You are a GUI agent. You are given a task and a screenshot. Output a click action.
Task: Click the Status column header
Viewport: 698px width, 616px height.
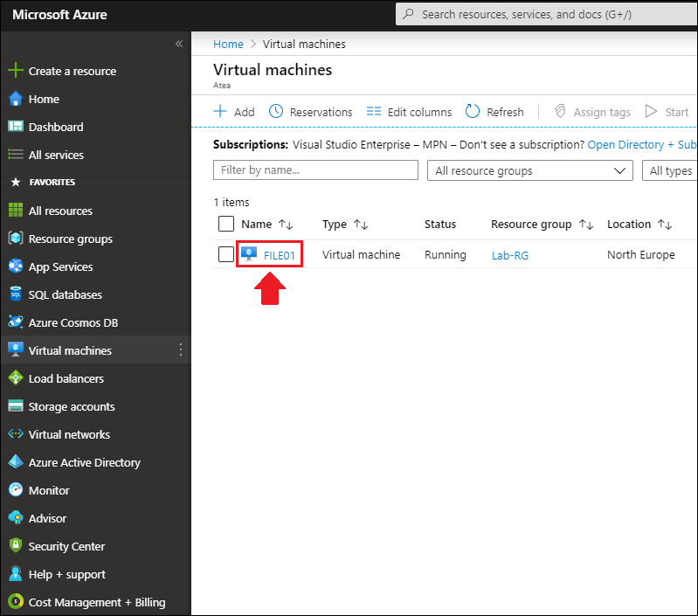(x=440, y=225)
